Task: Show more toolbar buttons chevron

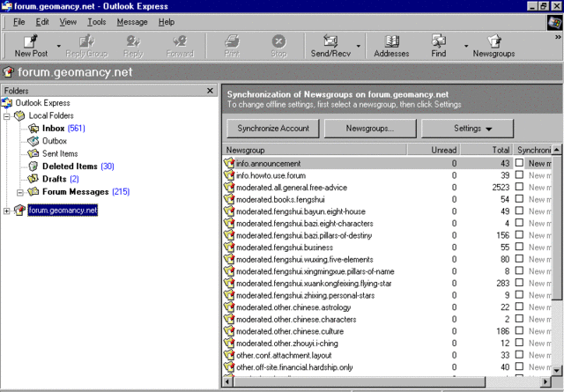Action: point(558,37)
